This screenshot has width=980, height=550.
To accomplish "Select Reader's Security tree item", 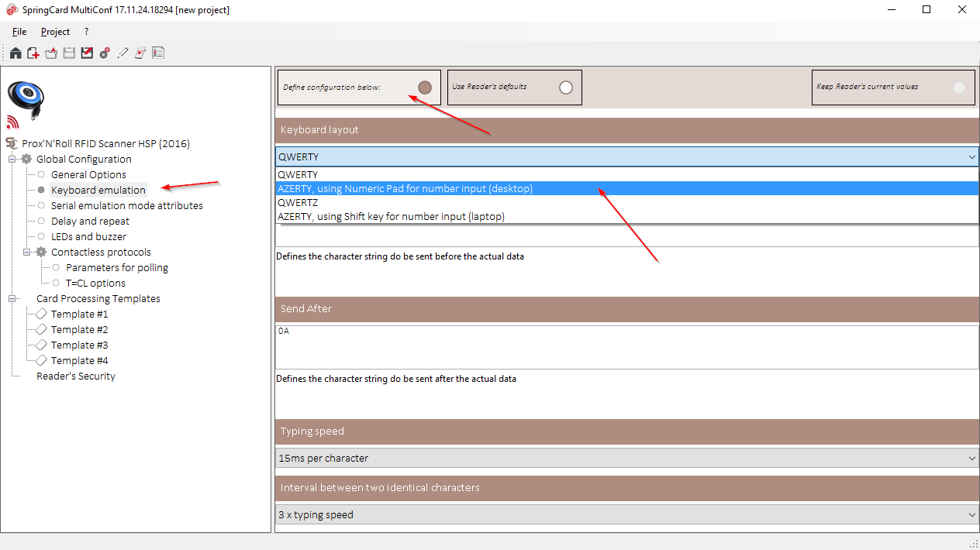I will pos(76,376).
